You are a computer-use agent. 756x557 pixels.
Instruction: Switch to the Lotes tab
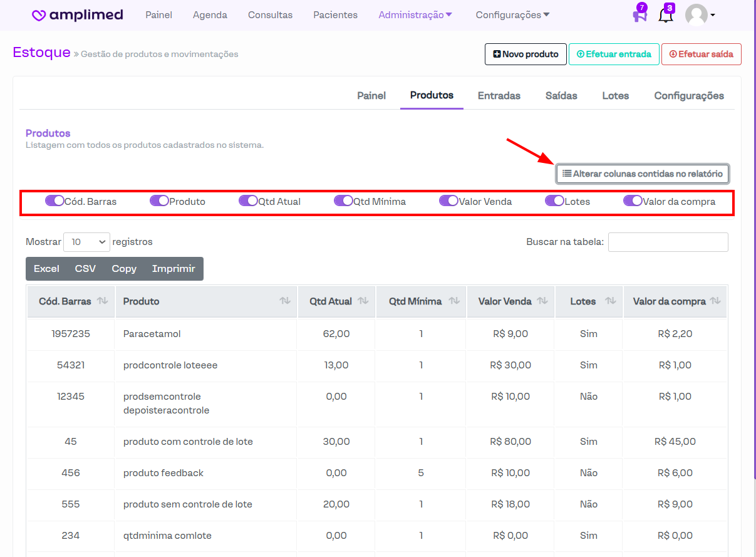(616, 96)
